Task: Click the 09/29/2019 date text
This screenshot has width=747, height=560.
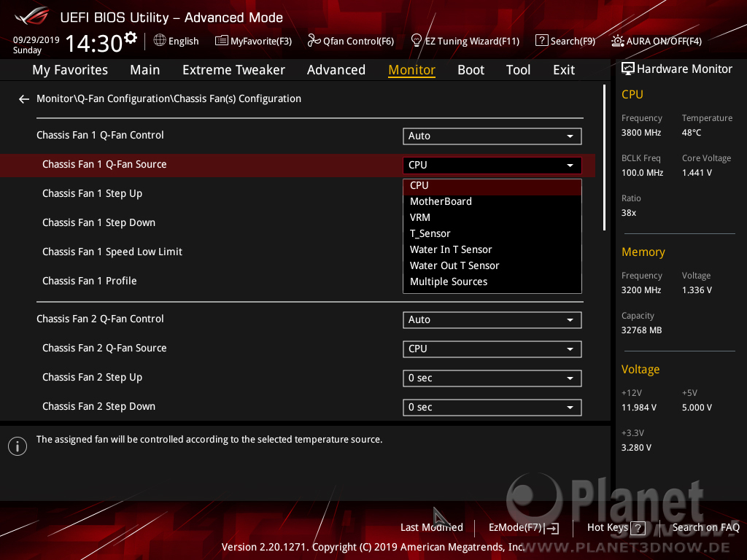Action: 36,40
